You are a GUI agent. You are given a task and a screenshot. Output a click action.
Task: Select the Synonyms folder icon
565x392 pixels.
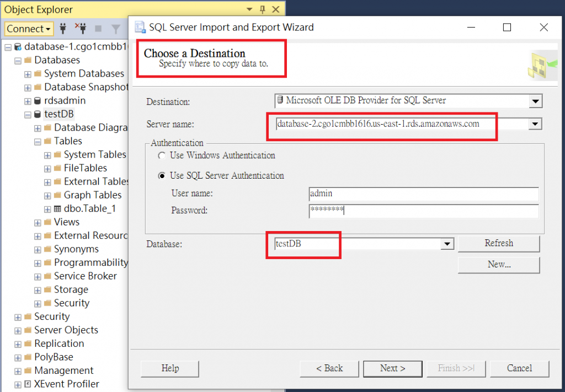coord(47,249)
